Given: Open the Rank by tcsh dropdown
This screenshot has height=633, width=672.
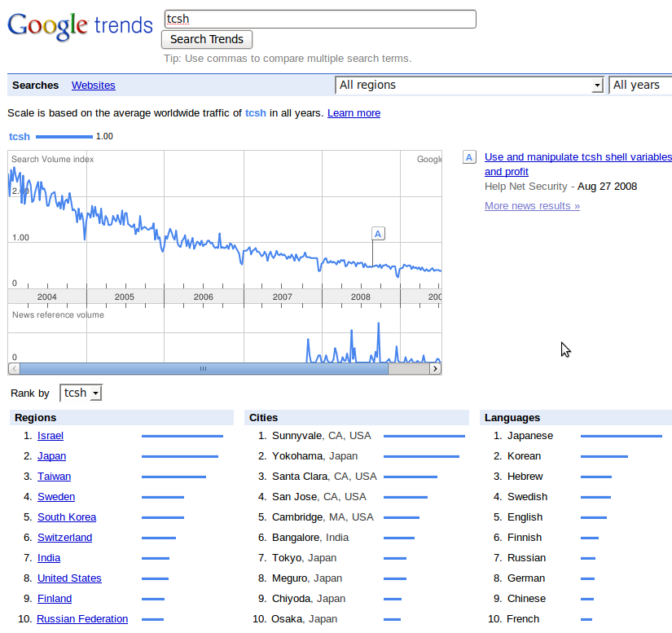Looking at the screenshot, I should [x=81, y=393].
